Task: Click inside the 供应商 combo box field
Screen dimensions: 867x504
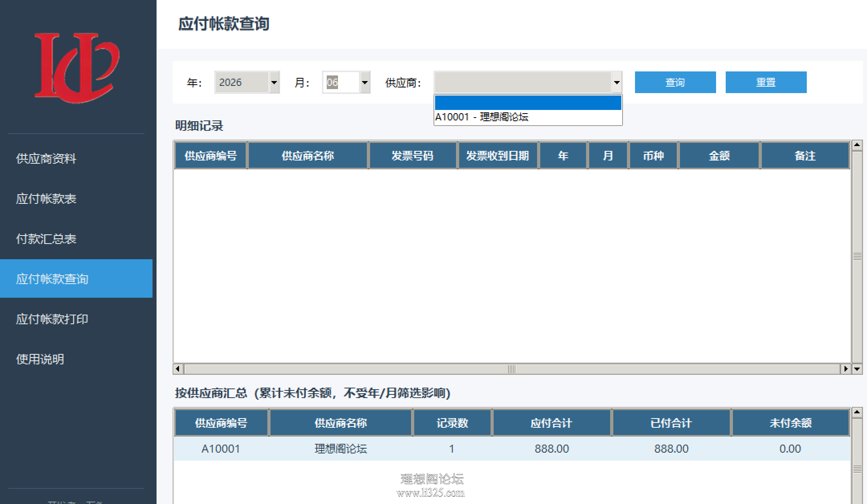Action: [523, 82]
